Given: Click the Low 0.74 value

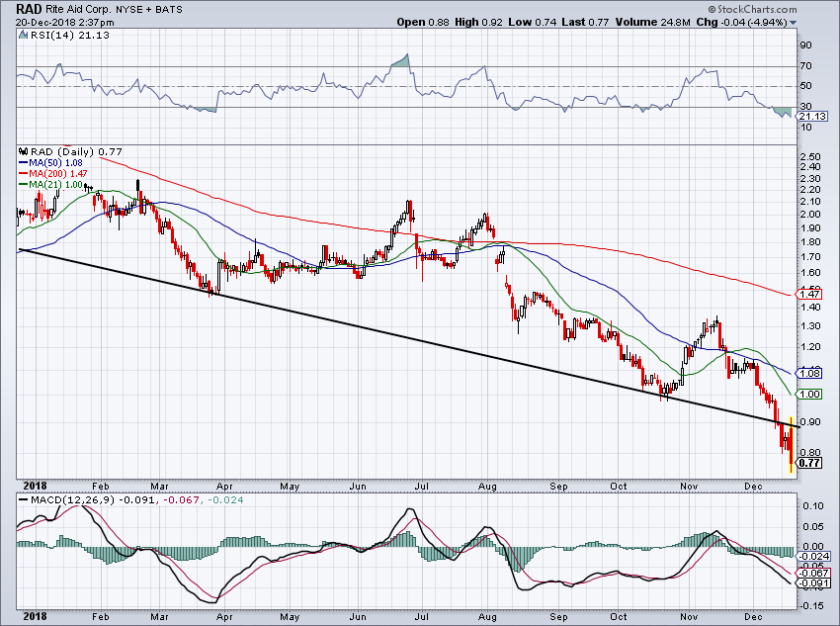Looking at the screenshot, I should click(533, 23).
